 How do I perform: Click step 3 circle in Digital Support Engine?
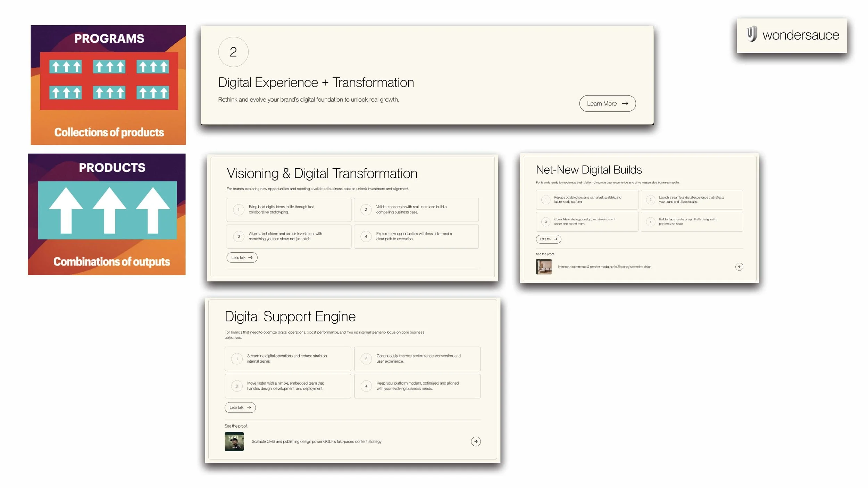[x=236, y=386]
